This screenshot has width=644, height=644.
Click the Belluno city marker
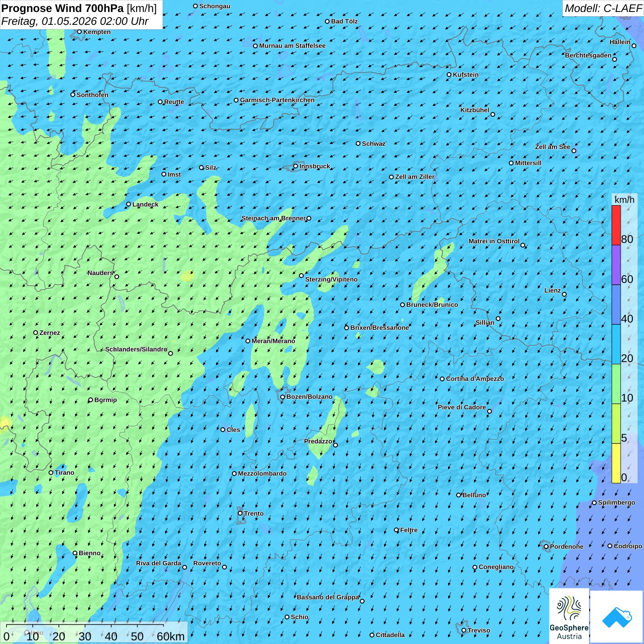click(459, 495)
